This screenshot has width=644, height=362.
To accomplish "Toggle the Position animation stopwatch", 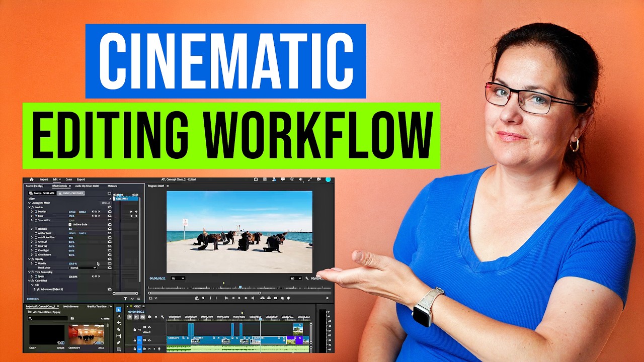I will coord(36,212).
